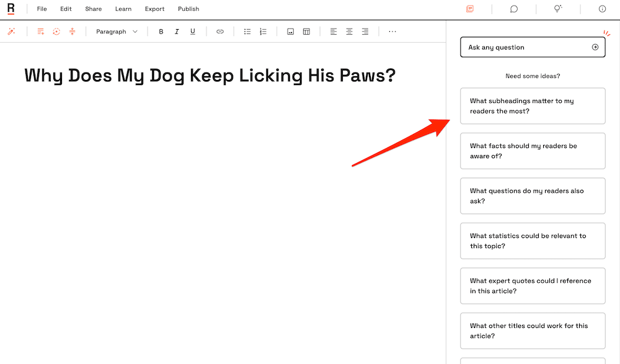
Task: Align text left
Action: pos(334,31)
